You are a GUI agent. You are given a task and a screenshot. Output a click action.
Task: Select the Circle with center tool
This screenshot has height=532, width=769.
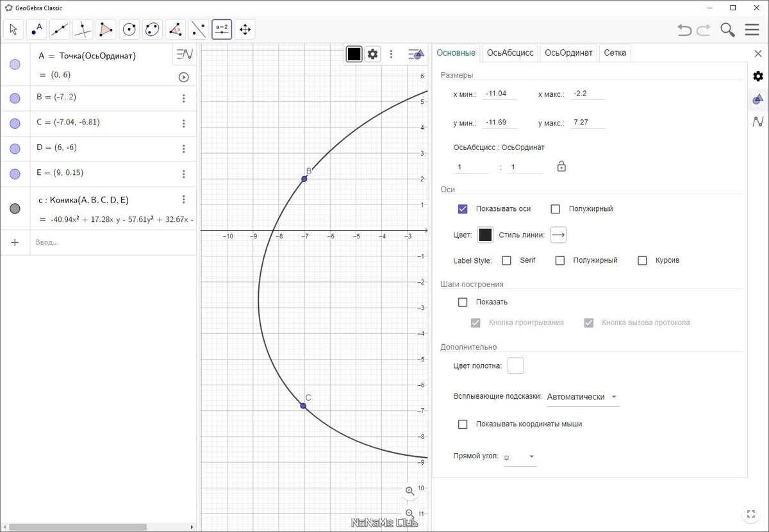pyautogui.click(x=129, y=29)
